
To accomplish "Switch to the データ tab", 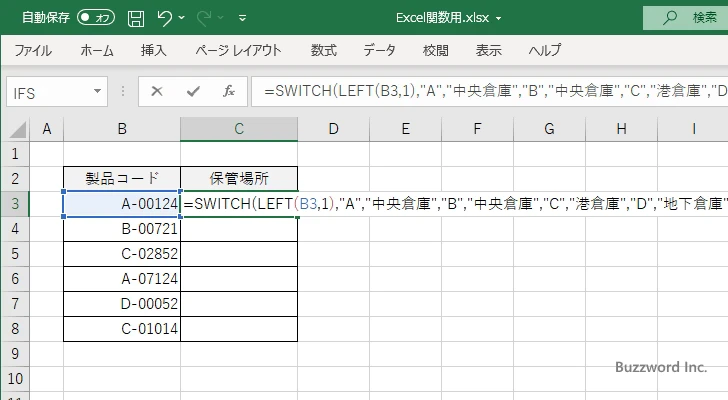I will [x=379, y=50].
